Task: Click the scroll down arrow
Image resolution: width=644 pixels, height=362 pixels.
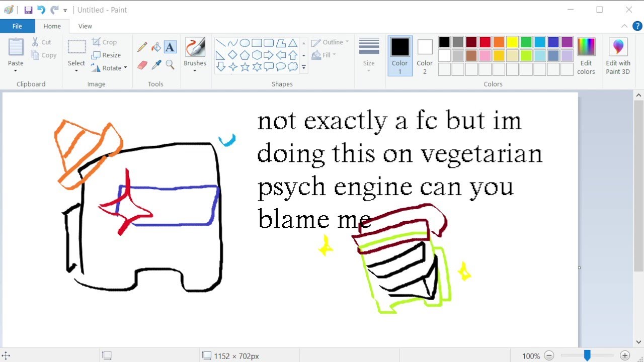Action: pyautogui.click(x=638, y=342)
